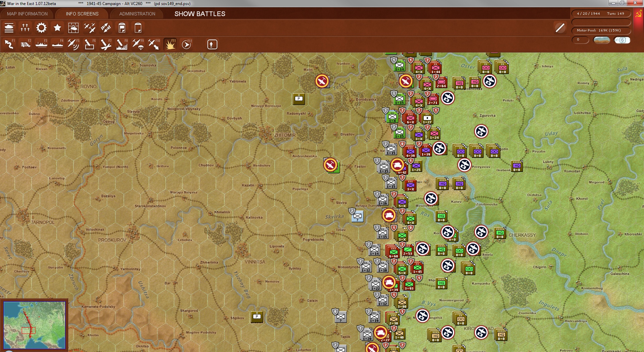Click the minimap overview thumbnail
This screenshot has height=352, width=644.
(34, 325)
